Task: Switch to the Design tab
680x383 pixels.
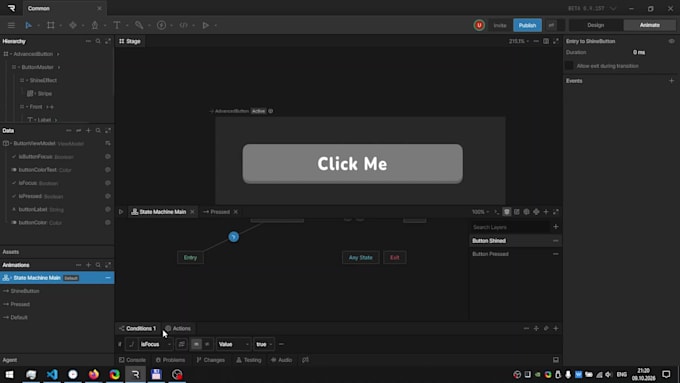Action: 595,25
